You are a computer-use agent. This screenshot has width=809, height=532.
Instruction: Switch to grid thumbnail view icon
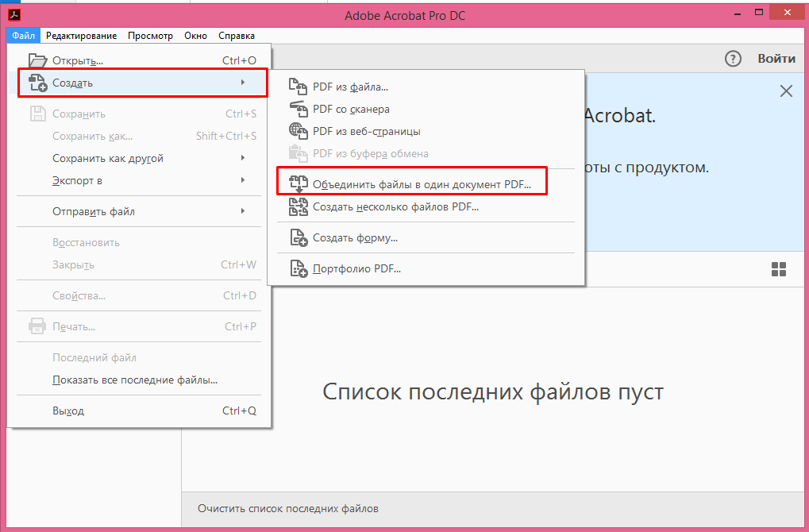[x=779, y=269]
